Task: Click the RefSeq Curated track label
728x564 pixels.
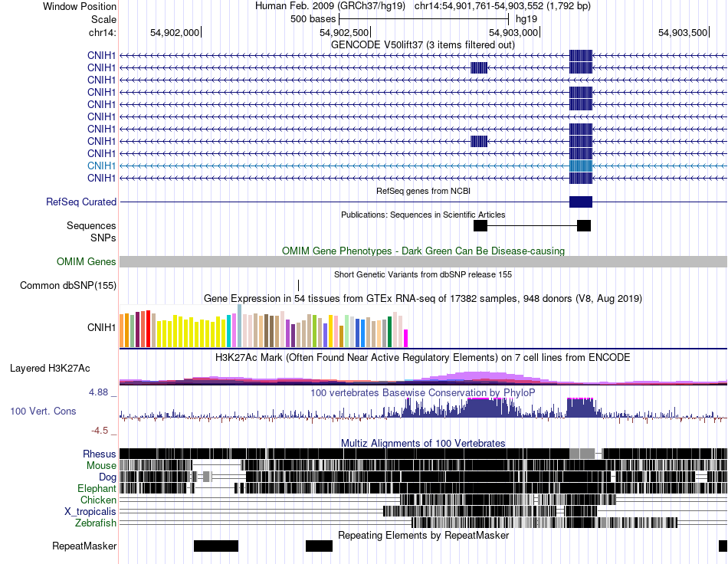Action: click(x=81, y=202)
